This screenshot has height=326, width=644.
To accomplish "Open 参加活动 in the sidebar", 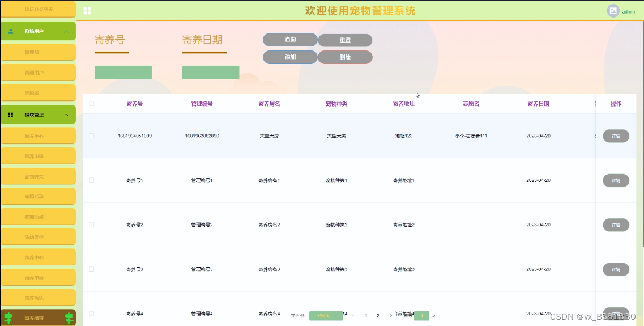I will pos(39,216).
